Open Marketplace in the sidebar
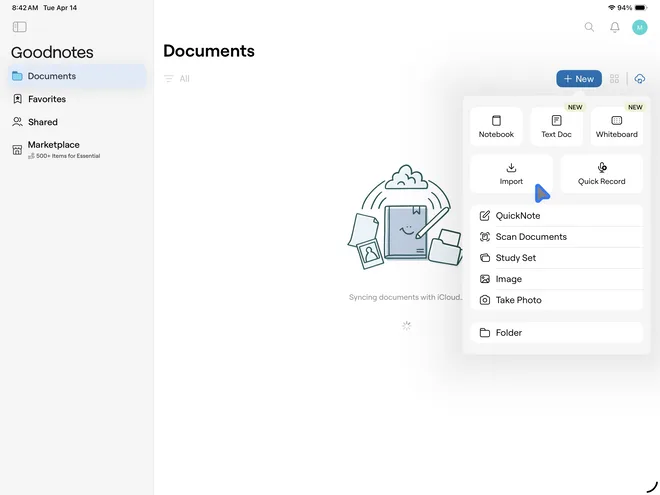The image size is (660, 495). [x=77, y=149]
